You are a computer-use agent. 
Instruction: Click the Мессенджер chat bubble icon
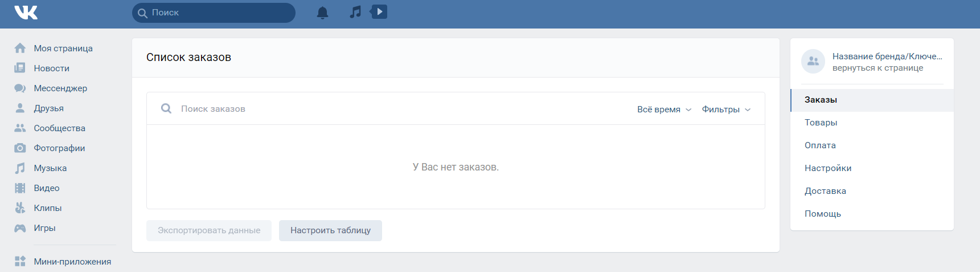coord(20,88)
